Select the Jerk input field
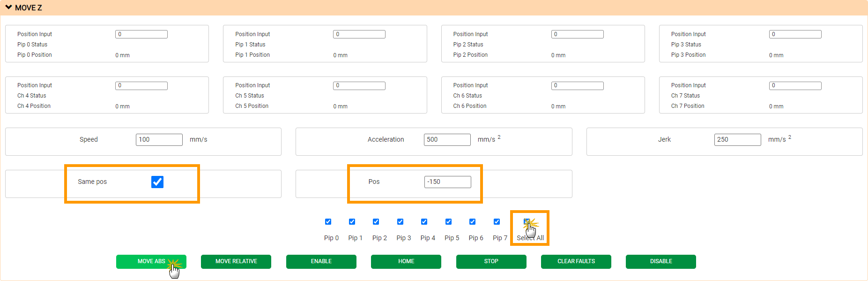 [x=737, y=140]
